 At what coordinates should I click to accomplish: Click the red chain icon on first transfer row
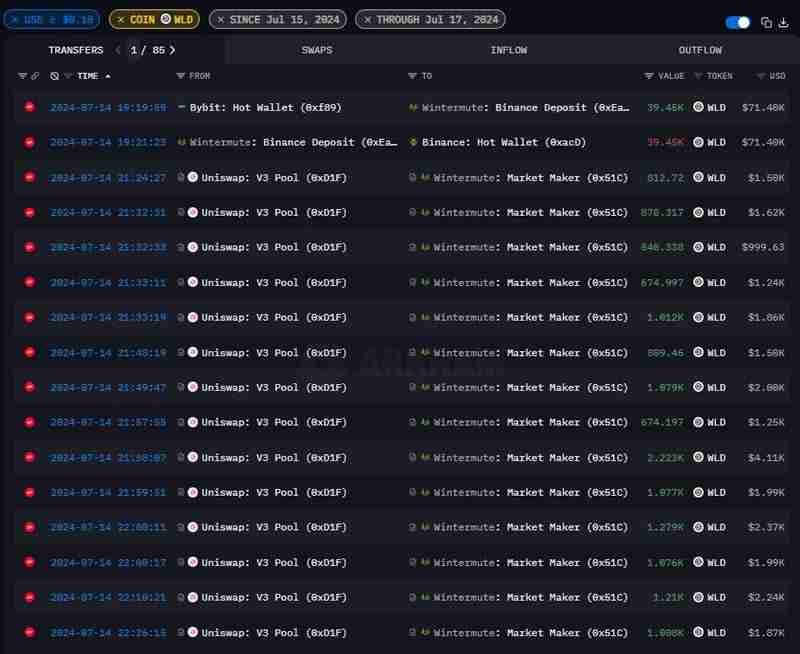[x=29, y=107]
